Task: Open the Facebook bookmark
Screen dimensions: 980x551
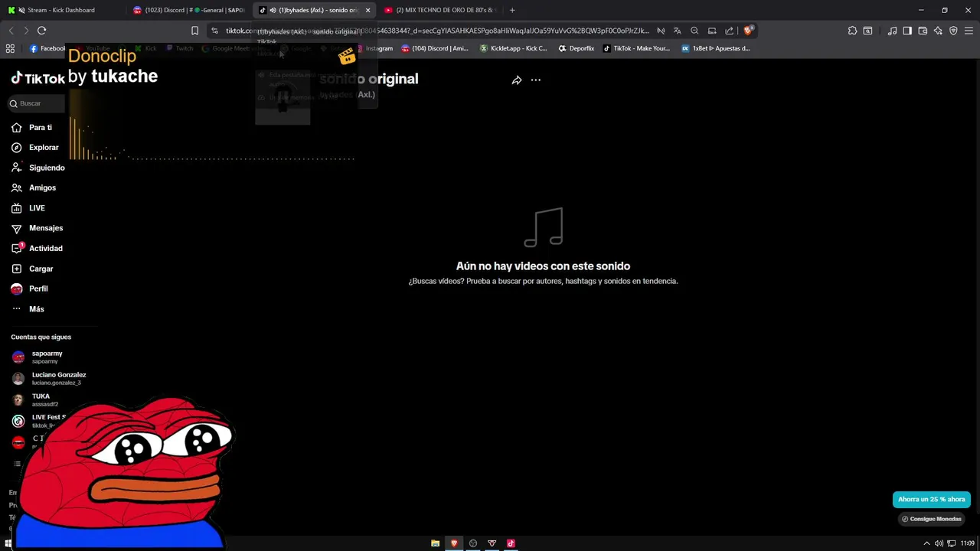Action: tap(47, 48)
